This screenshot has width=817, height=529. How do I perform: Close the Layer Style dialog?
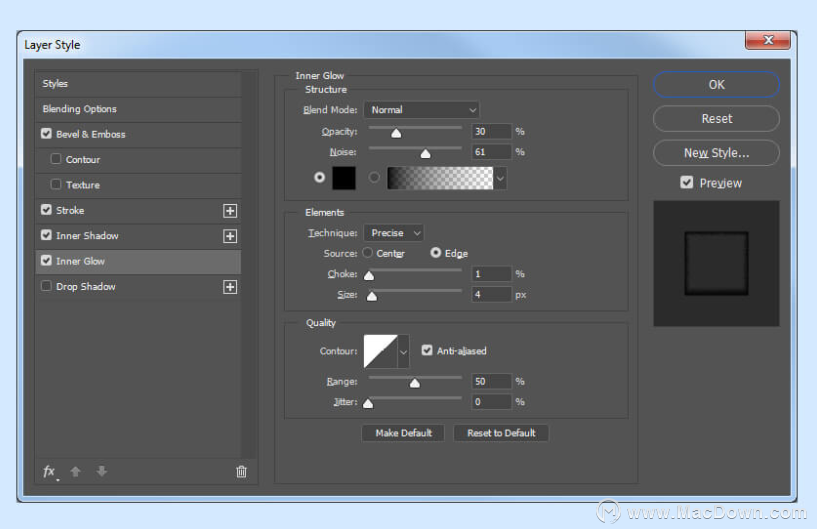click(768, 40)
